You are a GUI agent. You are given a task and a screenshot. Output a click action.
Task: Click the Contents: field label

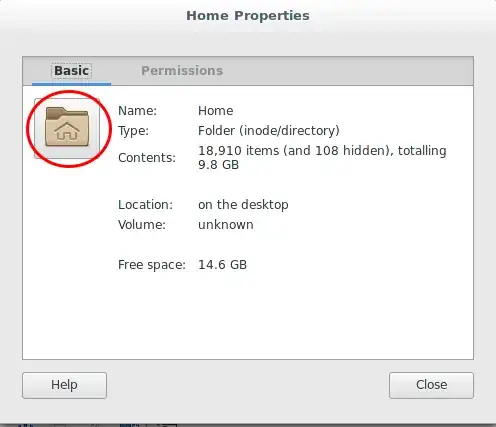pos(147,158)
